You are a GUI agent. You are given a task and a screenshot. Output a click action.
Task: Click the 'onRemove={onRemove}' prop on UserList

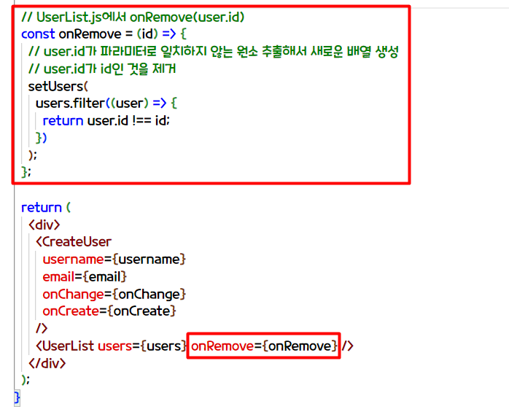point(264,346)
